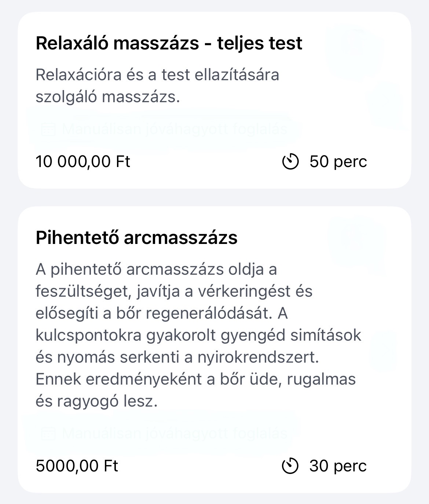Click the szolgáló masszázs description line
Screen dimensions: 429x504
108,97
